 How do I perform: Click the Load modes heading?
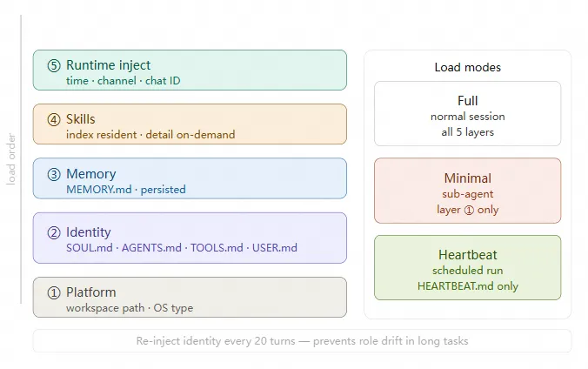[468, 67]
